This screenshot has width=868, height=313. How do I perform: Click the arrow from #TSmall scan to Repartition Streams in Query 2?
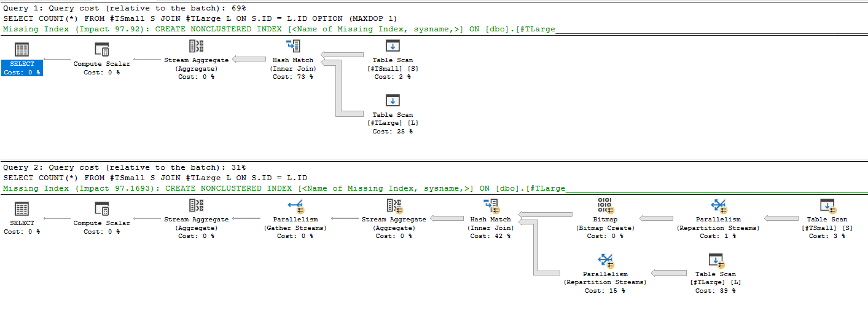781,218
